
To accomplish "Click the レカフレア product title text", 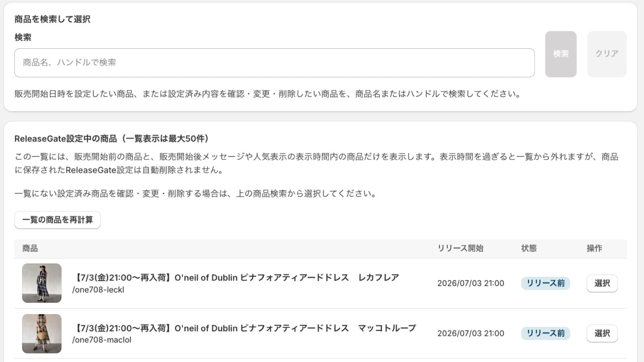I will pyautogui.click(x=235, y=278).
